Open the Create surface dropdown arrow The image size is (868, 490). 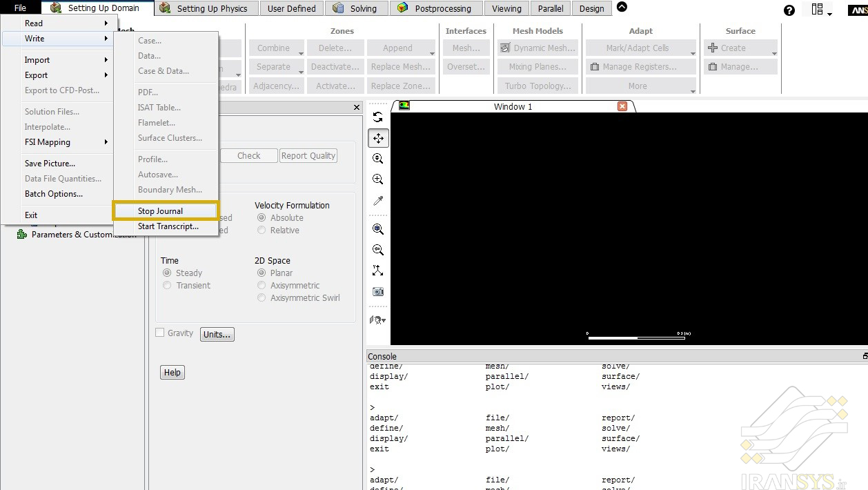(774, 54)
